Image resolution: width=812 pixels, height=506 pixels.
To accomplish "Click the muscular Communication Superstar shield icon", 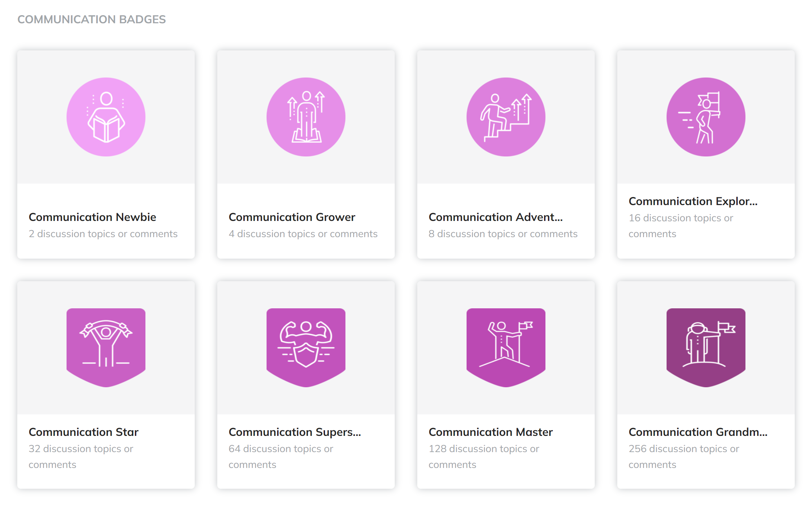I will (306, 347).
